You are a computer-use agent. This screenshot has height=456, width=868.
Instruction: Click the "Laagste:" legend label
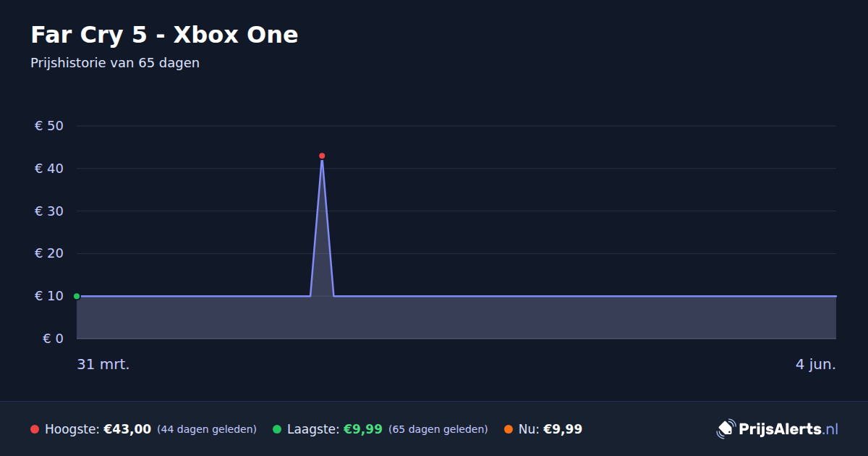(x=313, y=429)
